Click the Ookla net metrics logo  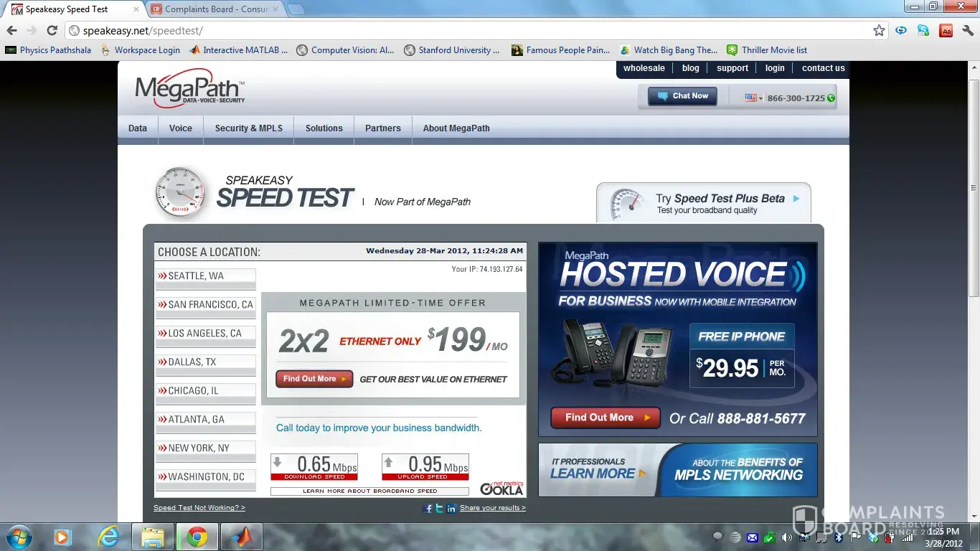pyautogui.click(x=501, y=488)
